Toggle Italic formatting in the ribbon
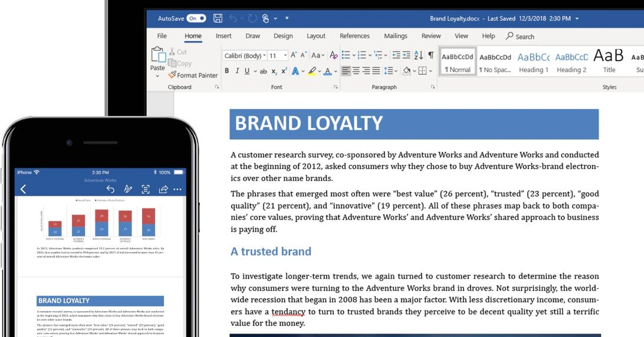Screen dimensions: 644x337 point(237,71)
